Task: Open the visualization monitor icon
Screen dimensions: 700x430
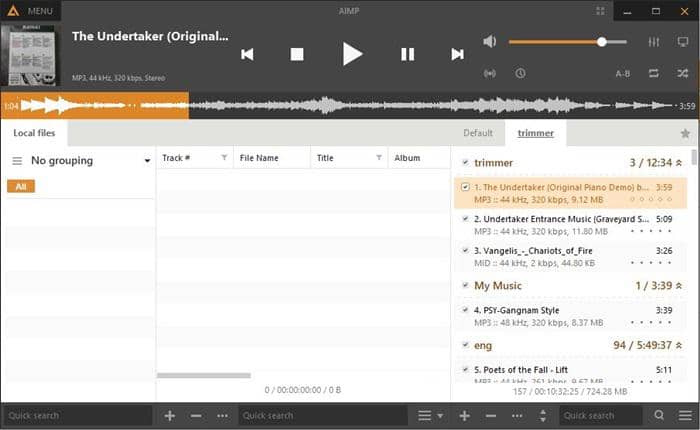Action: 683,42
